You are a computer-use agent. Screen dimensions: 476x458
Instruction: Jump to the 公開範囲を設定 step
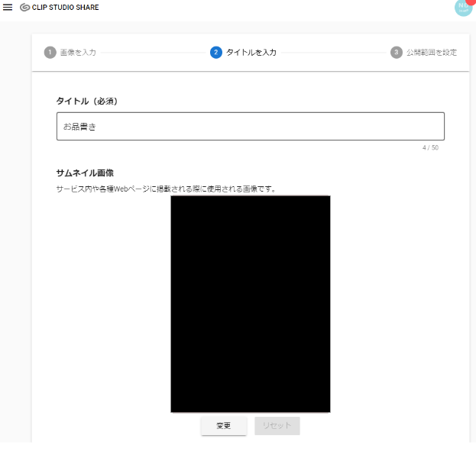click(432, 53)
